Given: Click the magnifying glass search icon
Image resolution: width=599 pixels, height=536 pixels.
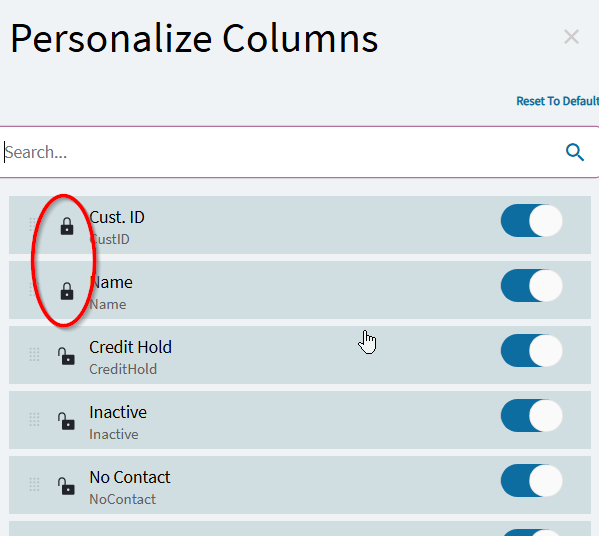Looking at the screenshot, I should (575, 152).
